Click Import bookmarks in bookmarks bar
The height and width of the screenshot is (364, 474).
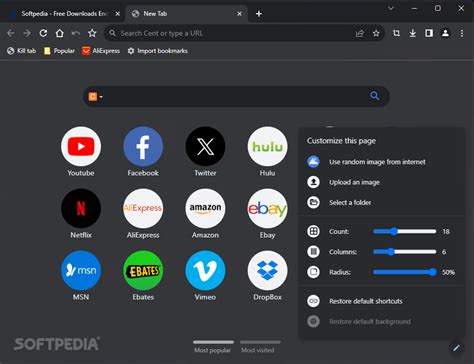pyautogui.click(x=158, y=51)
